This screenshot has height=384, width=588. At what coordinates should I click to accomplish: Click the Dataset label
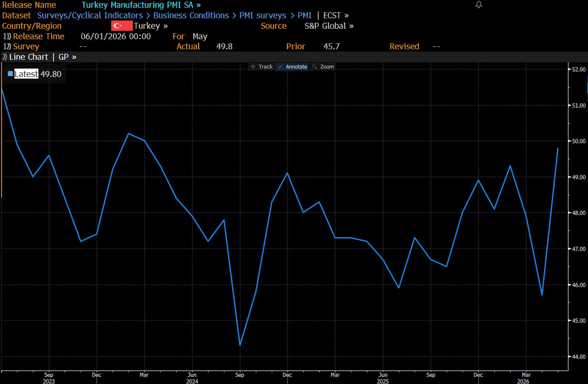17,15
